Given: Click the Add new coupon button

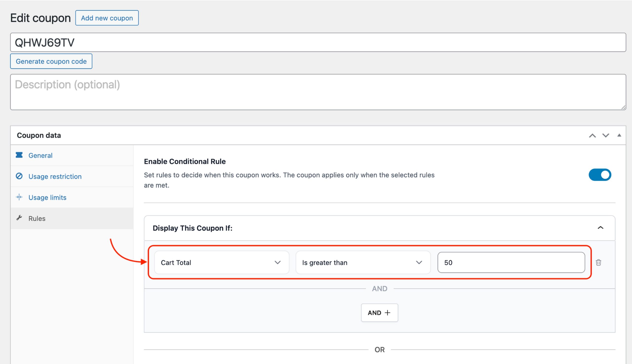Looking at the screenshot, I should (x=107, y=18).
